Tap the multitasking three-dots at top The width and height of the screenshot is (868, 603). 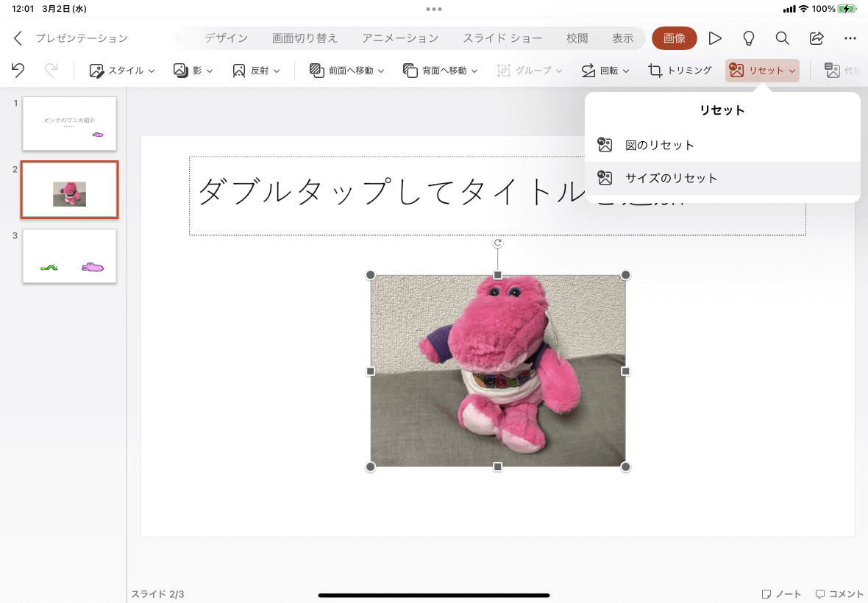(x=434, y=9)
